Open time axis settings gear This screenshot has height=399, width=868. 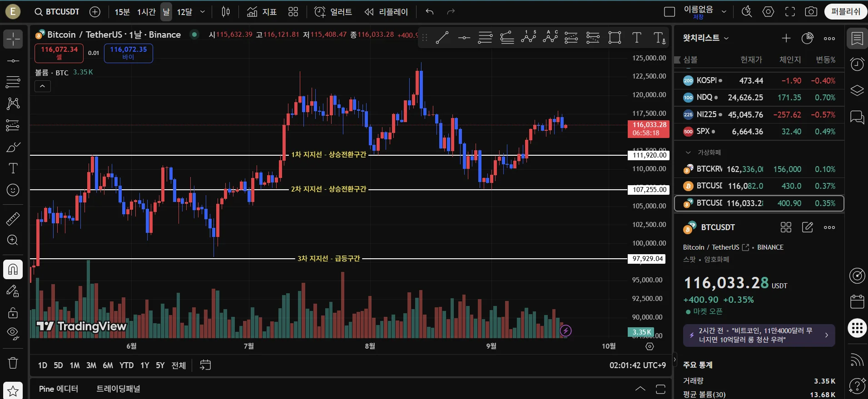650,346
